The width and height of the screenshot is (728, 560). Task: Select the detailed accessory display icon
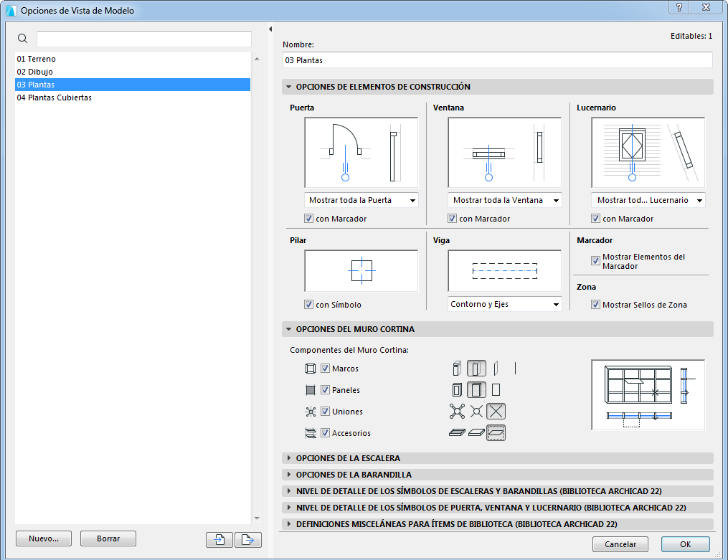point(457,432)
